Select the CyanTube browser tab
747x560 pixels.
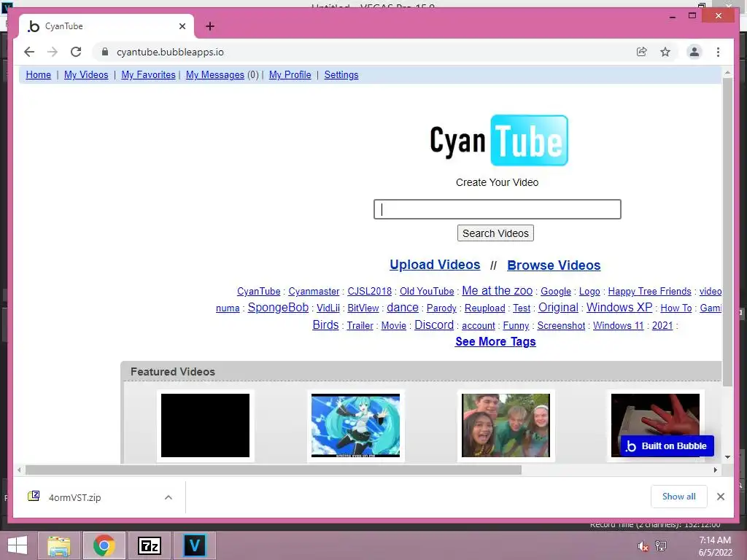[x=107, y=26]
